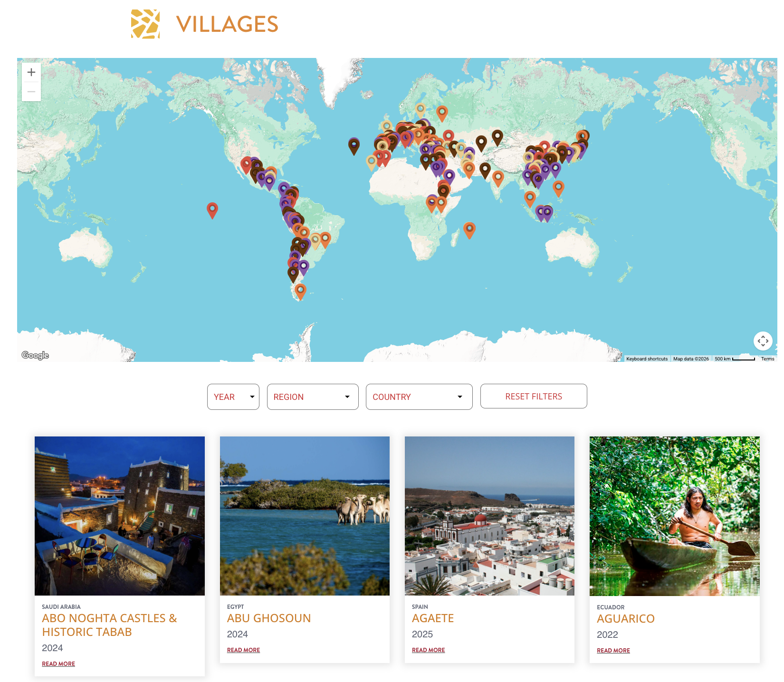Open map camera controls button
The height and width of the screenshot is (682, 784).
[x=763, y=341]
